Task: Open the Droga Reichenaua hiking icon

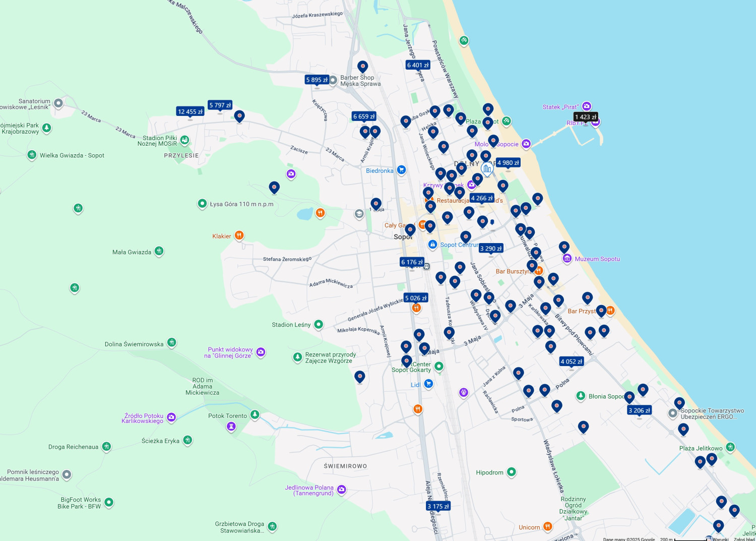Action: click(x=106, y=446)
